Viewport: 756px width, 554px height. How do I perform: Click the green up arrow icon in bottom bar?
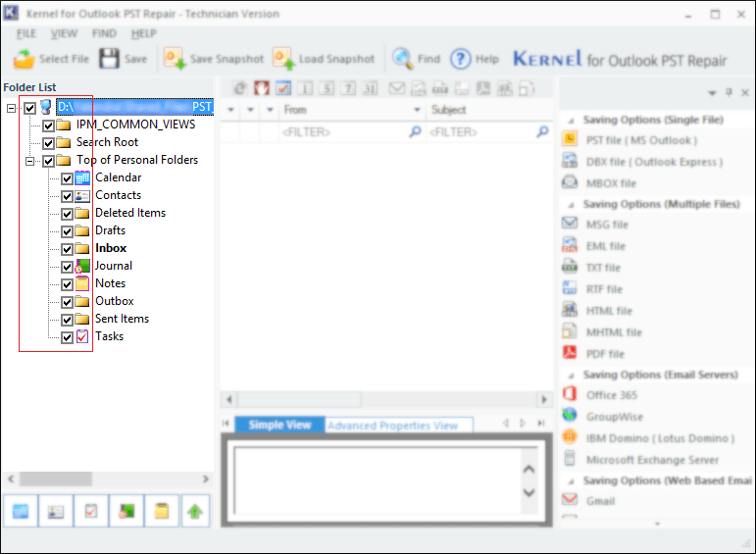pyautogui.click(x=195, y=511)
